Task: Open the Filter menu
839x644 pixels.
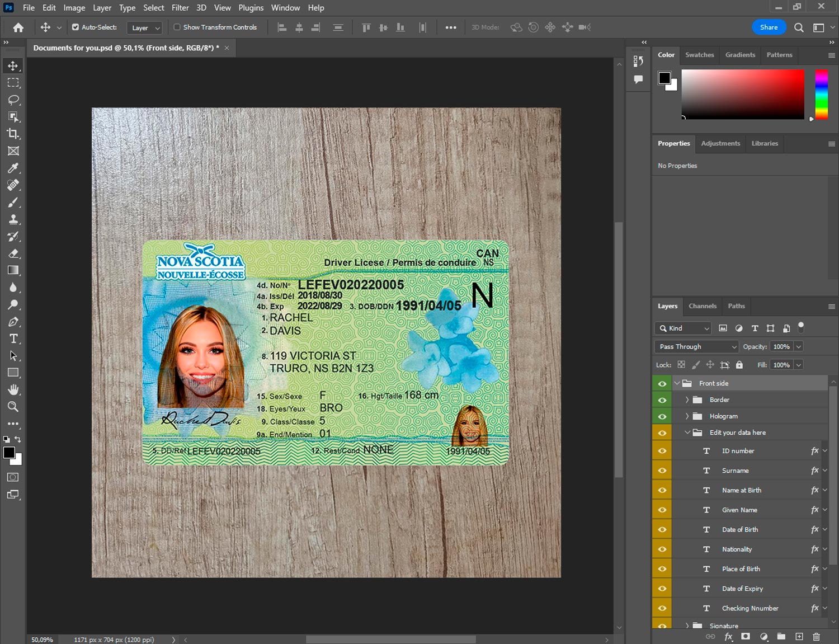Action: click(180, 8)
